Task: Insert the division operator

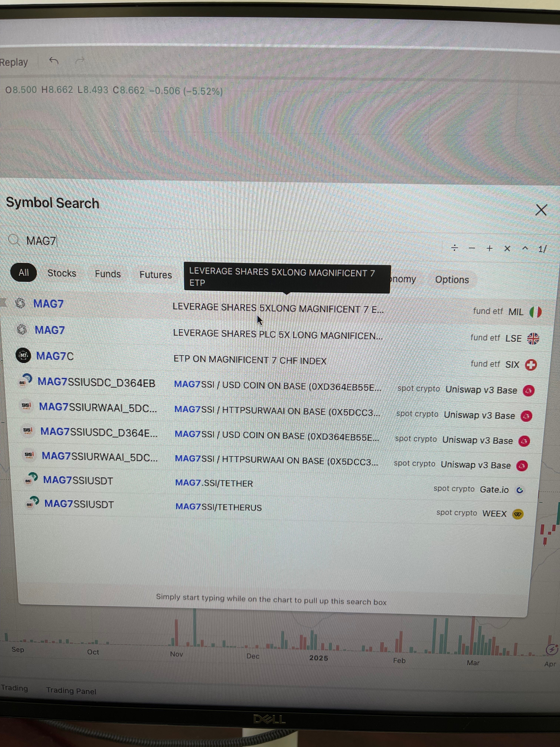Action: pos(454,248)
